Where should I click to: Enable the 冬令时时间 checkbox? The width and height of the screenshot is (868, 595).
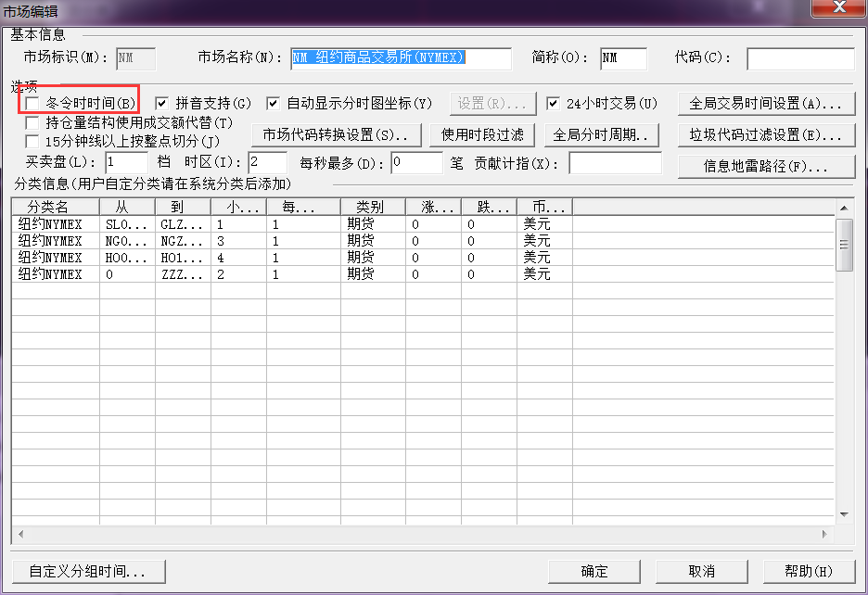tap(33, 104)
